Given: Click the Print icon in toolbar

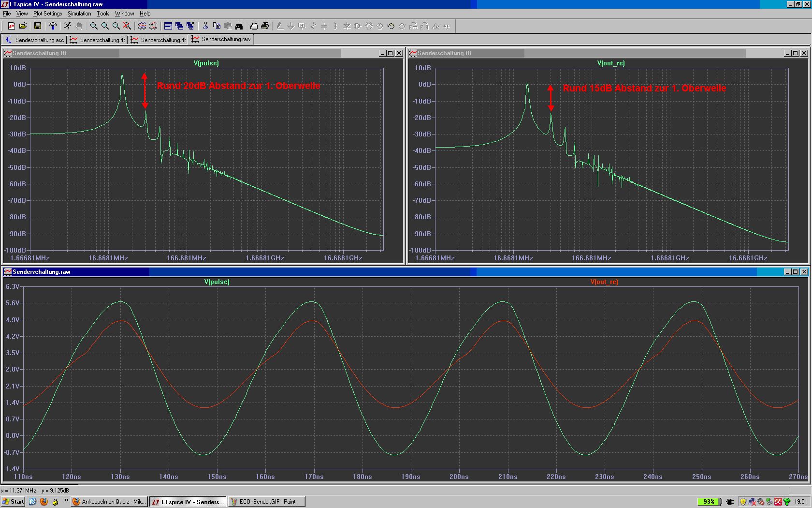Looking at the screenshot, I should (265, 26).
